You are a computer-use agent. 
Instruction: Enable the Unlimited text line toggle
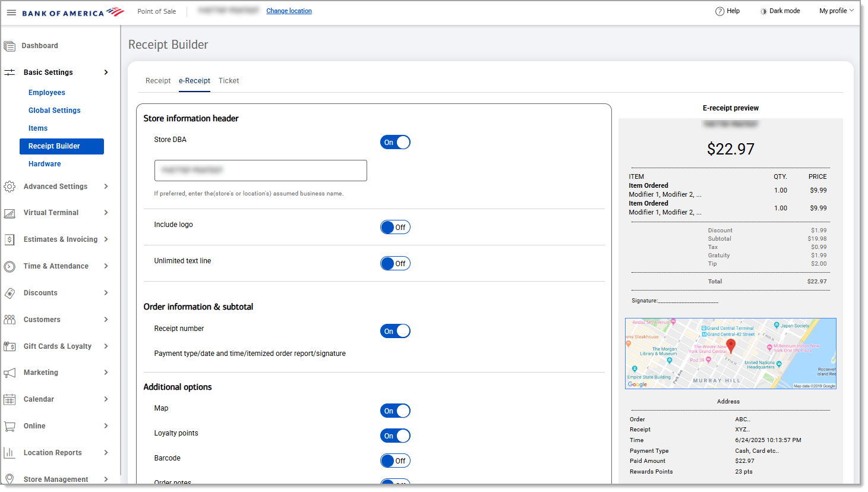tap(395, 263)
